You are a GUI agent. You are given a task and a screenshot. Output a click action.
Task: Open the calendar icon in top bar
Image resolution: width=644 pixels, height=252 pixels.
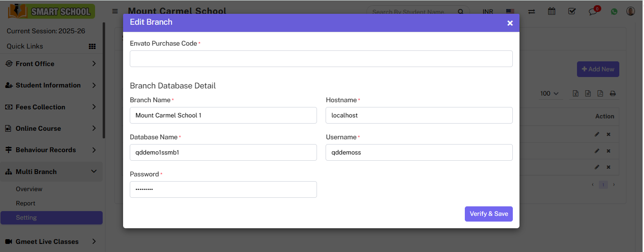click(x=551, y=11)
